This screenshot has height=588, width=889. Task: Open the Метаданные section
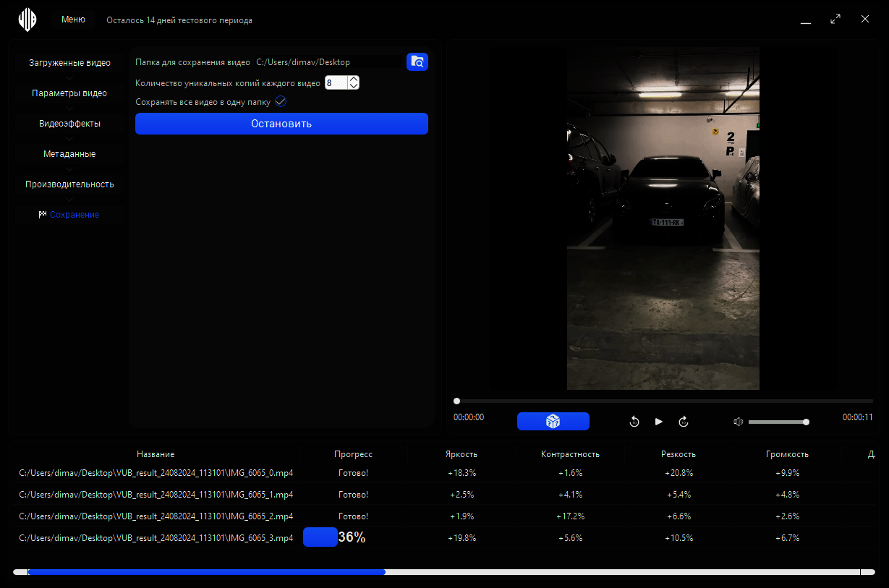(x=69, y=154)
